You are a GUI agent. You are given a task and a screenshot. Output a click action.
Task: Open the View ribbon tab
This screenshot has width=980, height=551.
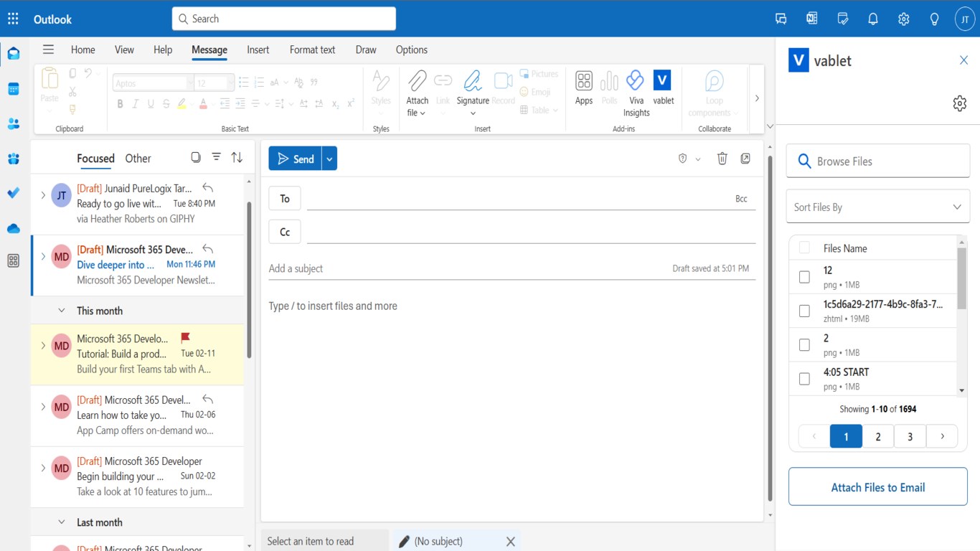tap(124, 50)
